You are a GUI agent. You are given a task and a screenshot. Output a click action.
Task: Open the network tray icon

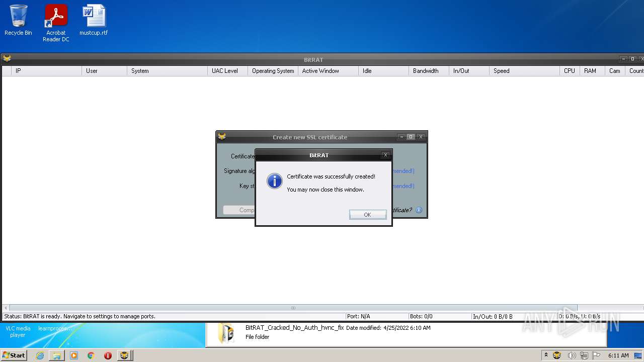click(x=584, y=355)
